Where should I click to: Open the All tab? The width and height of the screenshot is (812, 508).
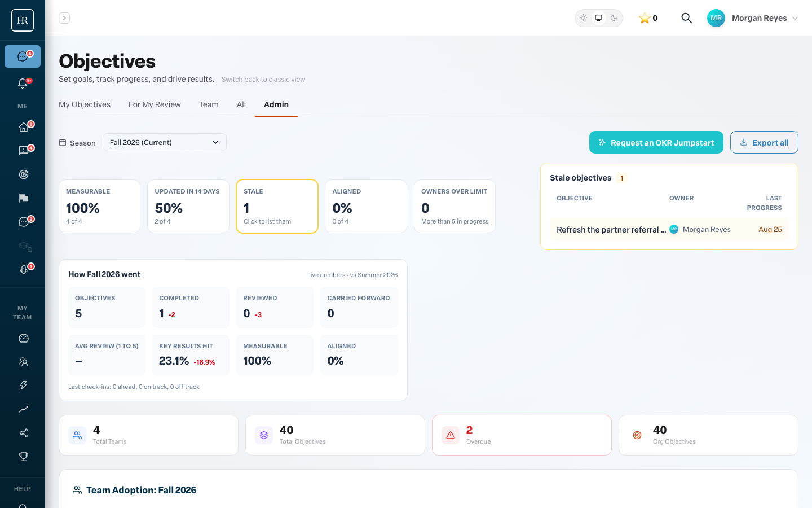[x=241, y=104]
